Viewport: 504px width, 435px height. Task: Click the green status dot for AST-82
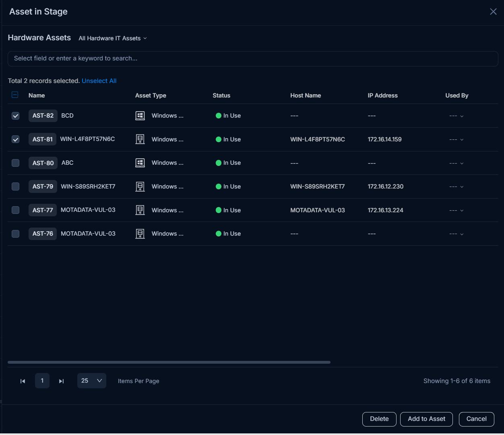pyautogui.click(x=219, y=116)
